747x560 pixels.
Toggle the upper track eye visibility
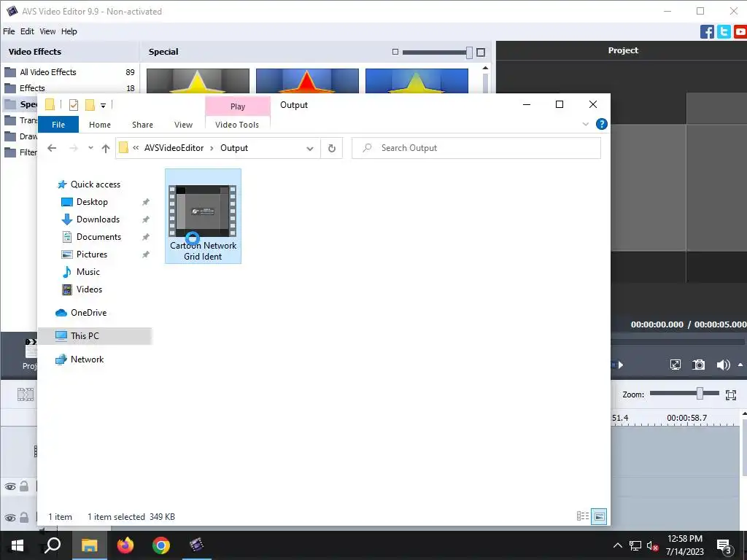pyautogui.click(x=10, y=486)
